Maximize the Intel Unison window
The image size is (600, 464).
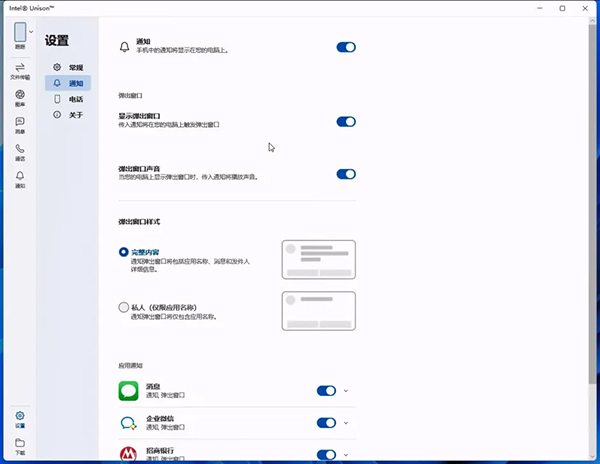[562, 8]
